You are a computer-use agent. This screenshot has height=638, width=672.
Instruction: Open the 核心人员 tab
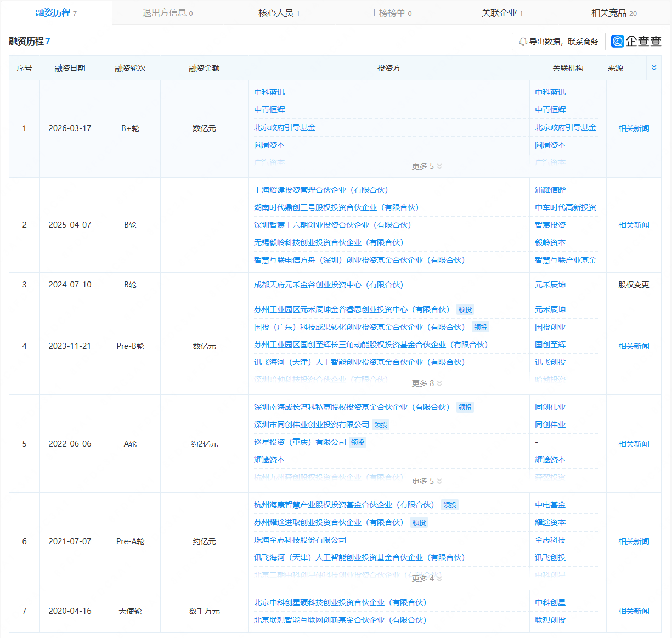point(279,13)
